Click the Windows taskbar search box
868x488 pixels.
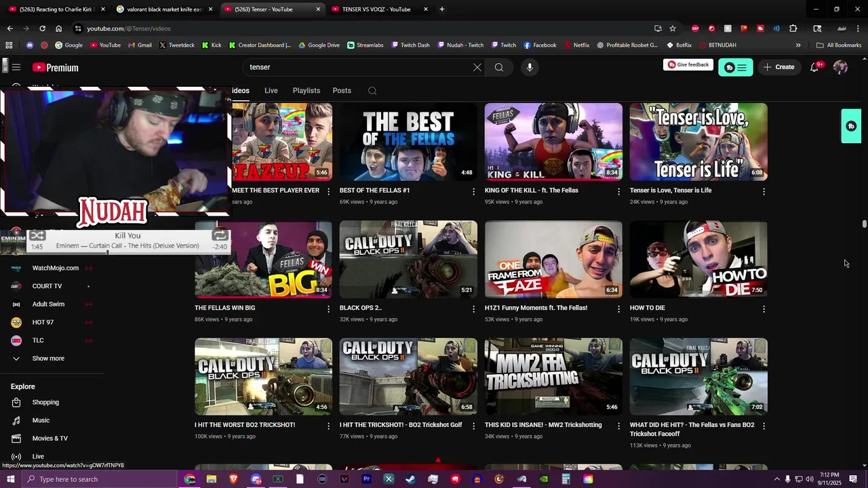tap(100, 479)
